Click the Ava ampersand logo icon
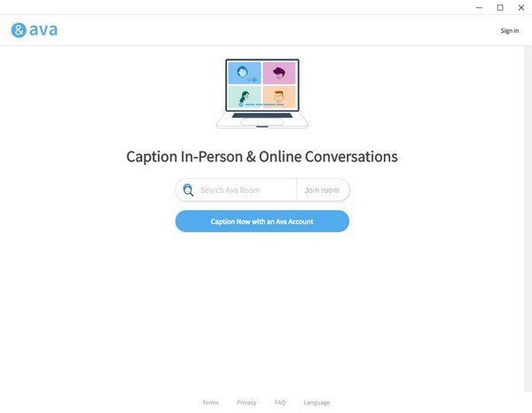The height and width of the screenshot is (413, 532). coord(19,30)
